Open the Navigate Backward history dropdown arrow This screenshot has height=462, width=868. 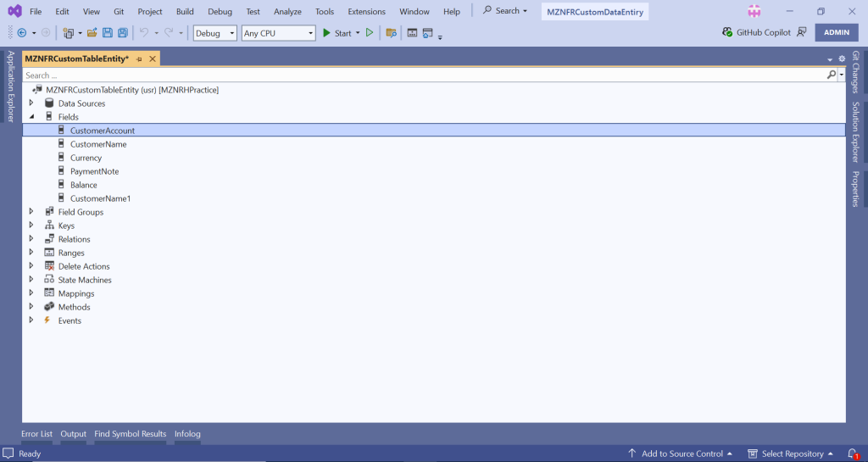click(34, 33)
